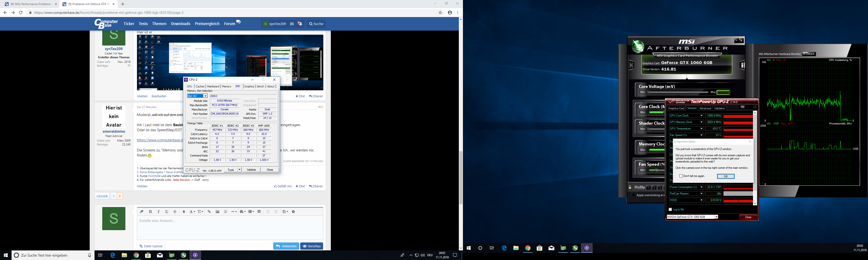Click the GPU-Z camera screenshot icon
The height and width of the screenshot is (260, 868).
tap(742, 107)
